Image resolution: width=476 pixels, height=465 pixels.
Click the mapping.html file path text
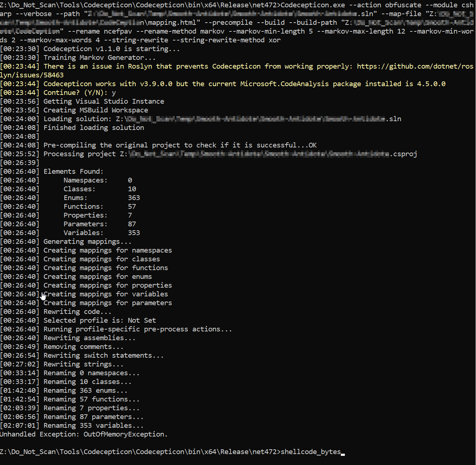tap(162, 22)
